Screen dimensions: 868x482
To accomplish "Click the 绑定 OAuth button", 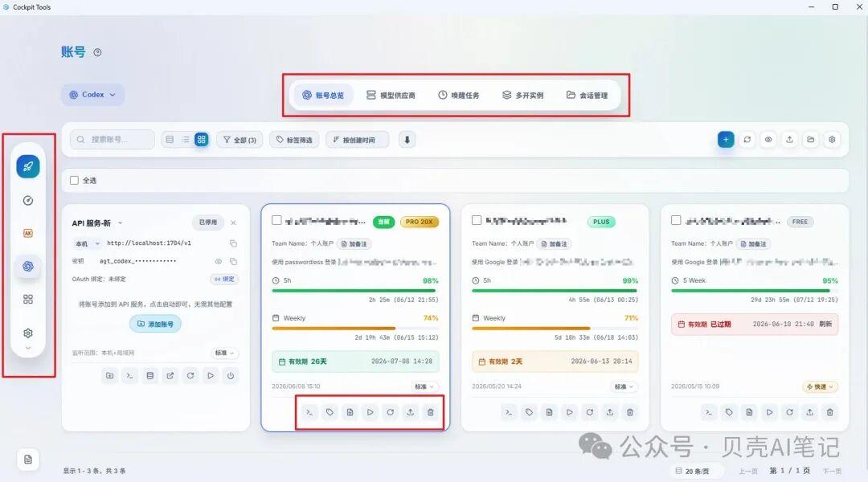I will coord(225,280).
